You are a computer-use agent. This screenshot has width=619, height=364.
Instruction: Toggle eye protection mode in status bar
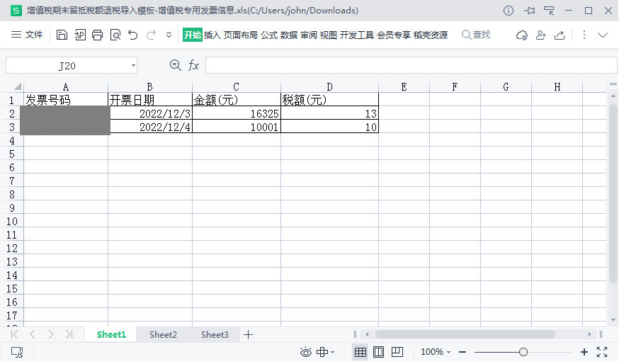point(306,352)
